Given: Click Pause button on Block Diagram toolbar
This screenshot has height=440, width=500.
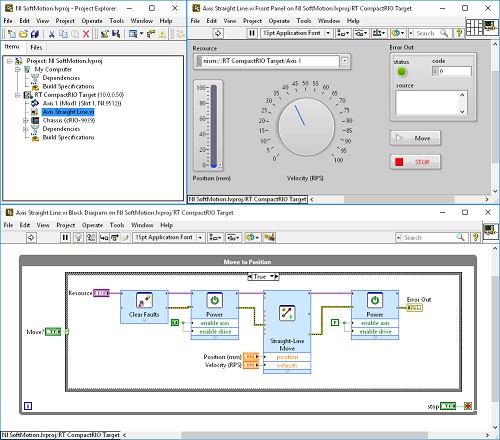Looking at the screenshot, I should point(65,237).
